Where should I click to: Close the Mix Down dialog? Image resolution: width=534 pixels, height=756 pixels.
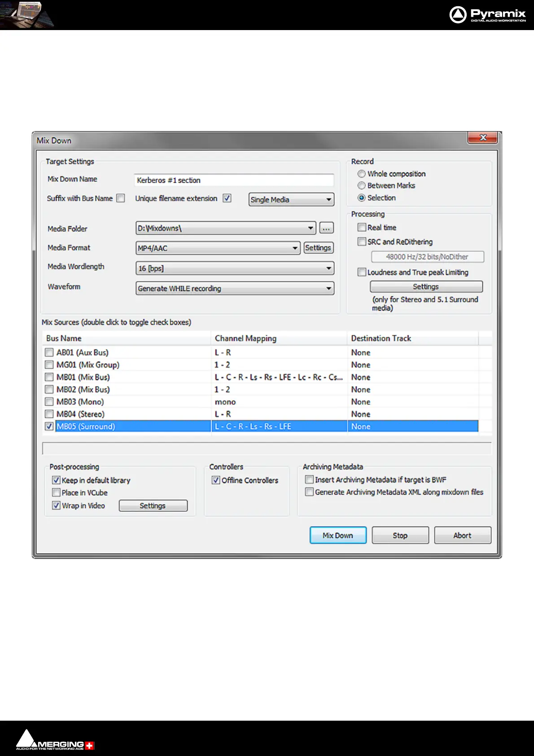[482, 137]
